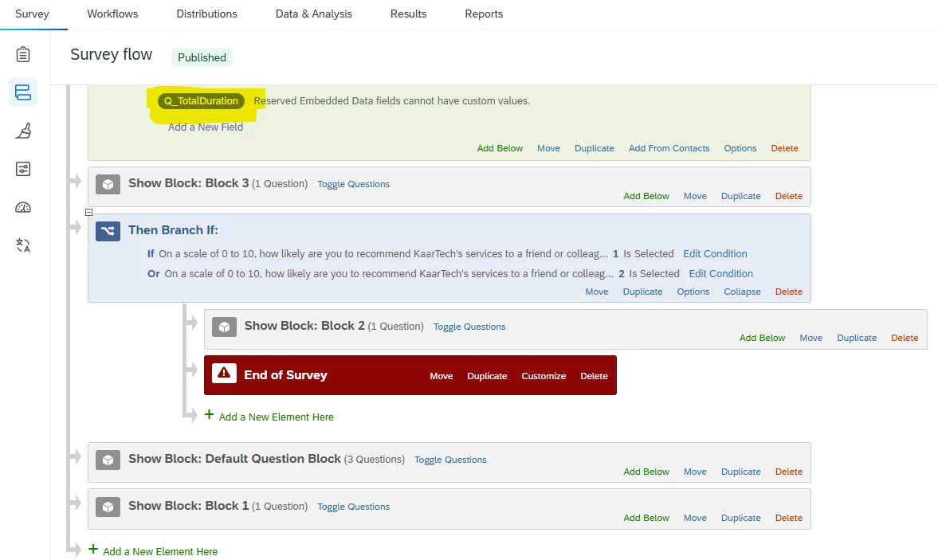Click Add From Contacts in embedded data
The image size is (938, 560).
(x=669, y=148)
